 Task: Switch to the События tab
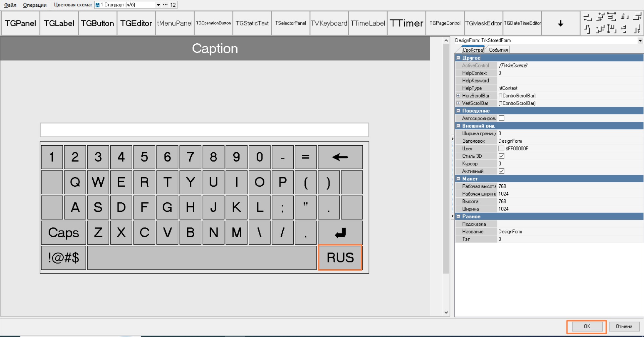tap(498, 50)
